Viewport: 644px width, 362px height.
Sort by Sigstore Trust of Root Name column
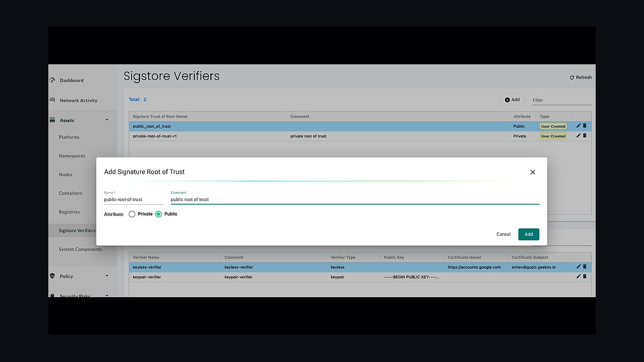[x=160, y=116]
